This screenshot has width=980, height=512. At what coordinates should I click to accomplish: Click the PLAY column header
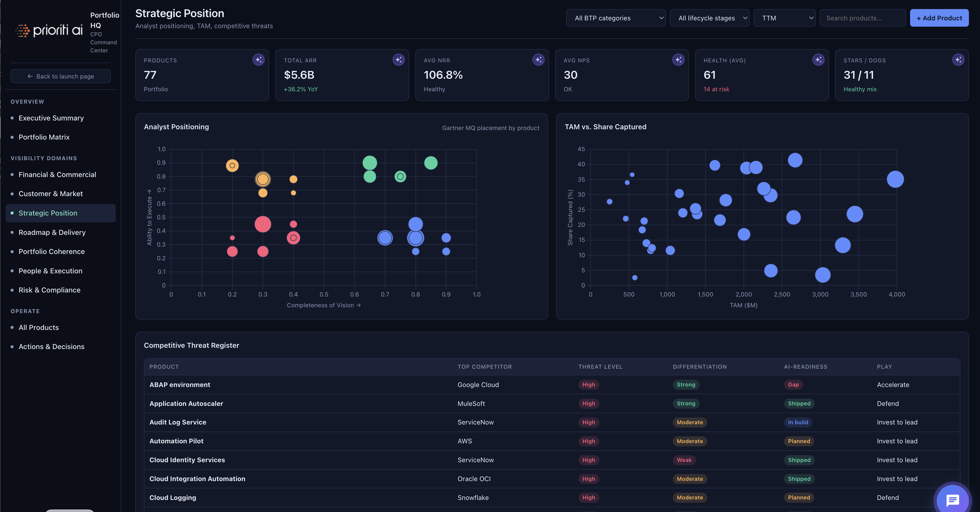[884, 367]
